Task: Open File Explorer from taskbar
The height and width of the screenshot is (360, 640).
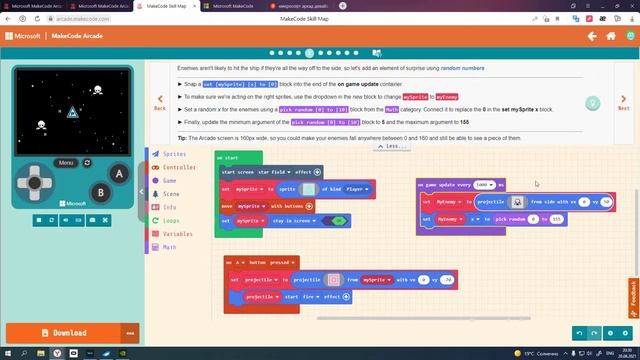Action: 41,353
